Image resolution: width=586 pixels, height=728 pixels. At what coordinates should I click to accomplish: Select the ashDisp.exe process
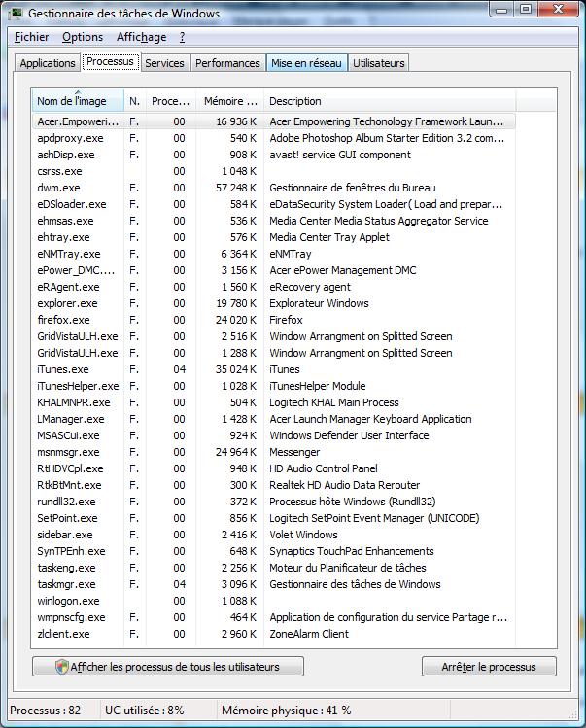coord(274,155)
